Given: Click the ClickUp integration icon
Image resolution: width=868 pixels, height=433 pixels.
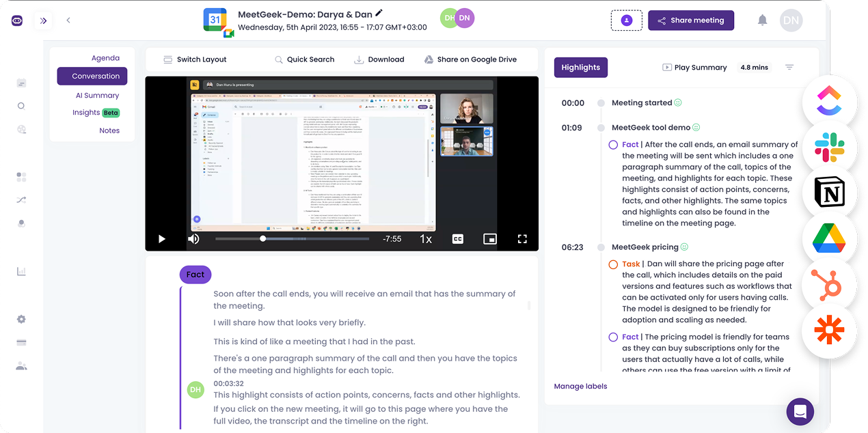Looking at the screenshot, I should (x=829, y=101).
